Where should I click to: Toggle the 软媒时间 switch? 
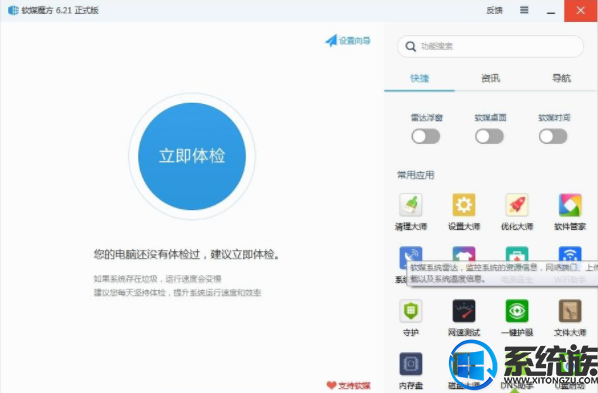(x=553, y=136)
